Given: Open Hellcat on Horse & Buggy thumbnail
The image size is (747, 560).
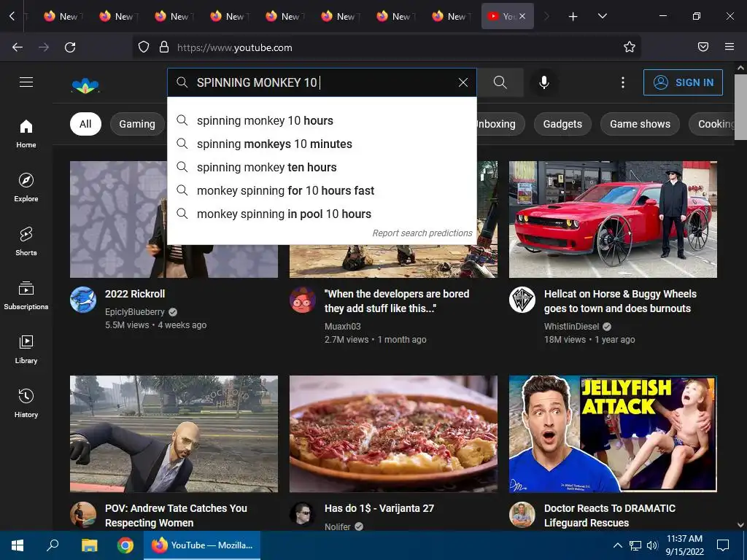Looking at the screenshot, I should (x=613, y=219).
